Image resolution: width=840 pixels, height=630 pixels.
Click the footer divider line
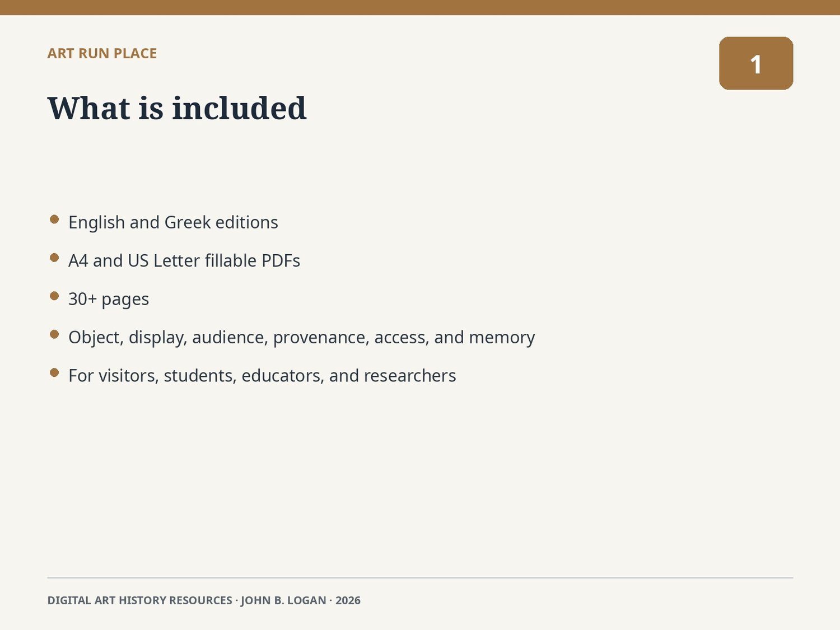pyautogui.click(x=420, y=577)
